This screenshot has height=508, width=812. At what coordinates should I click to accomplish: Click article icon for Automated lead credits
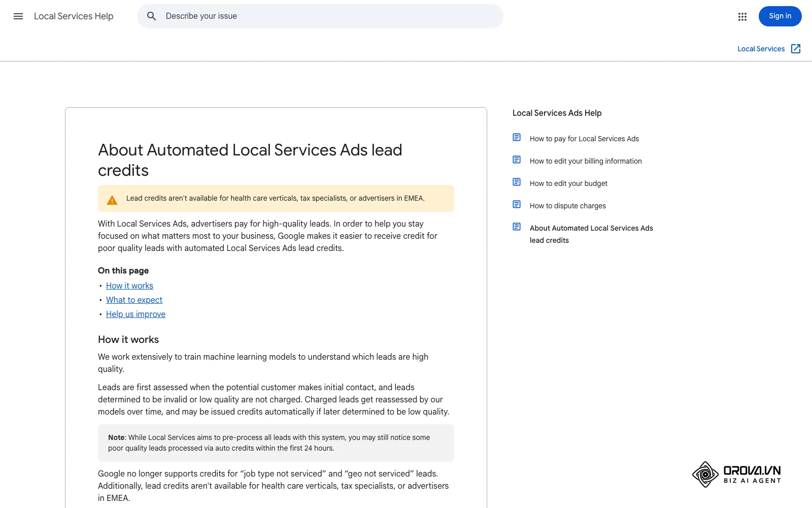pyautogui.click(x=517, y=227)
